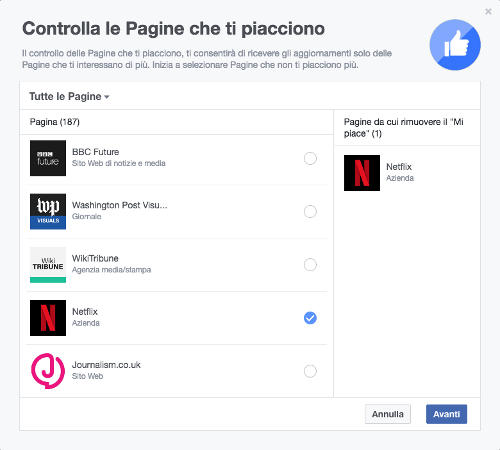500x450 pixels.
Task: Click the Washington Post Visuals logo
Action: click(48, 211)
